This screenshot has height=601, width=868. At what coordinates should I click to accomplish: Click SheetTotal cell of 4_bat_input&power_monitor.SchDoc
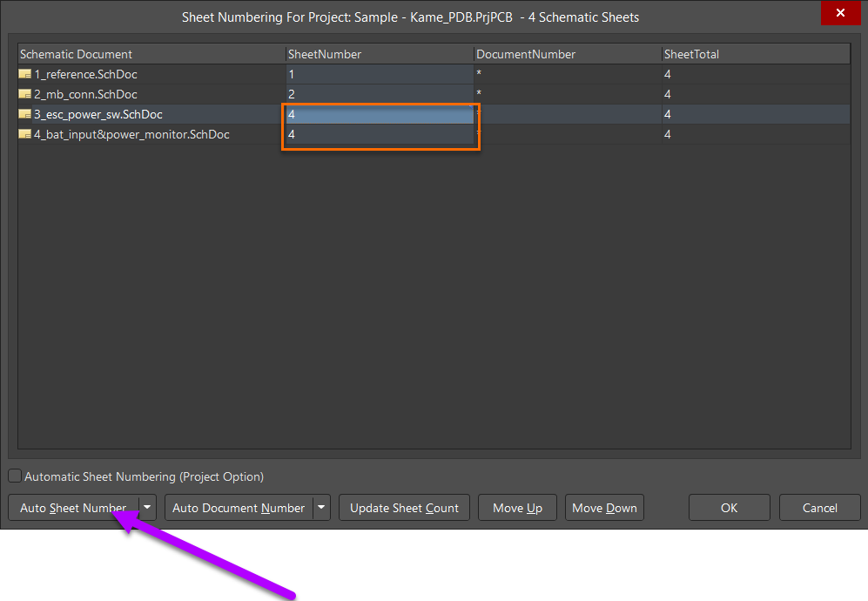[x=757, y=134]
